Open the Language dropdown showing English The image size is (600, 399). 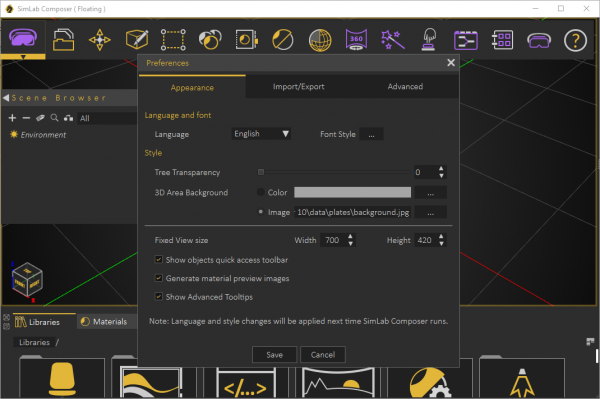point(261,134)
